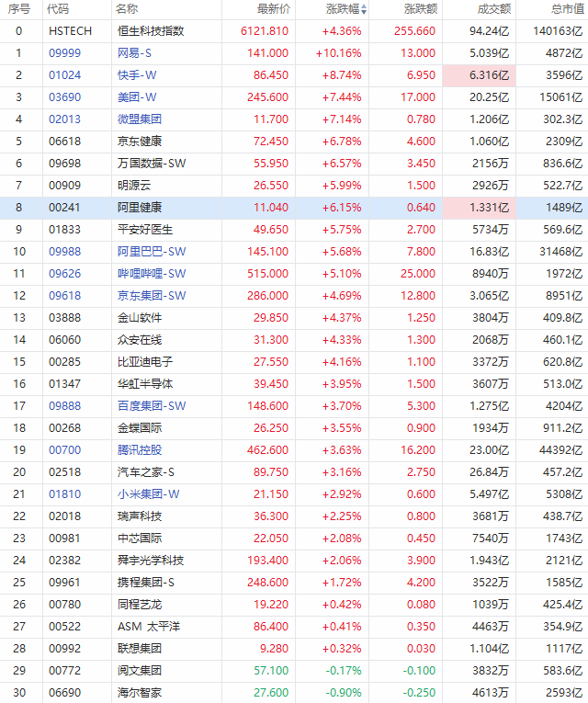This screenshot has height=703, width=588.
Task: Select 万国数据-SW row name
Action: [152, 164]
